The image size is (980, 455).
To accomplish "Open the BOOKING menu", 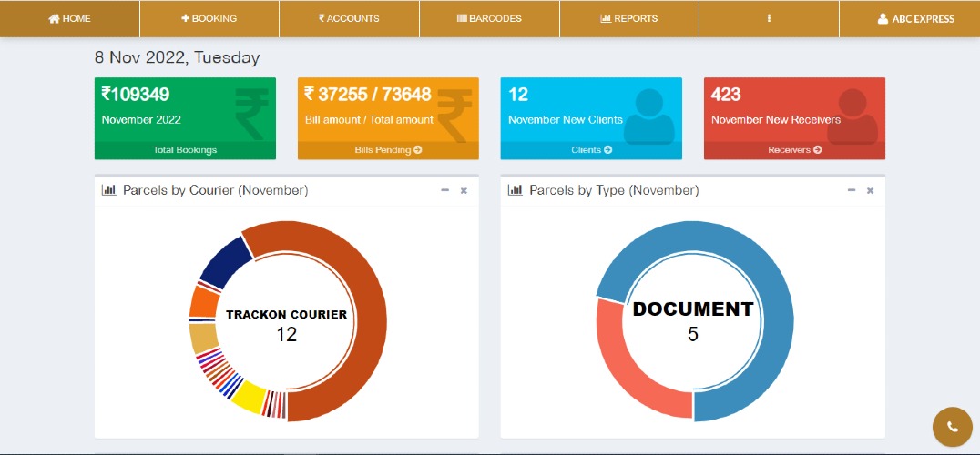I will click(209, 19).
